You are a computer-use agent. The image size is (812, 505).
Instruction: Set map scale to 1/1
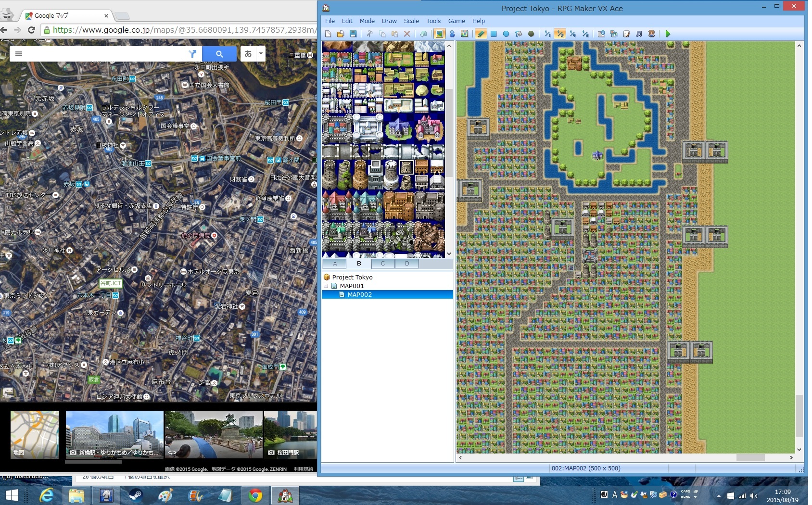[x=547, y=34]
